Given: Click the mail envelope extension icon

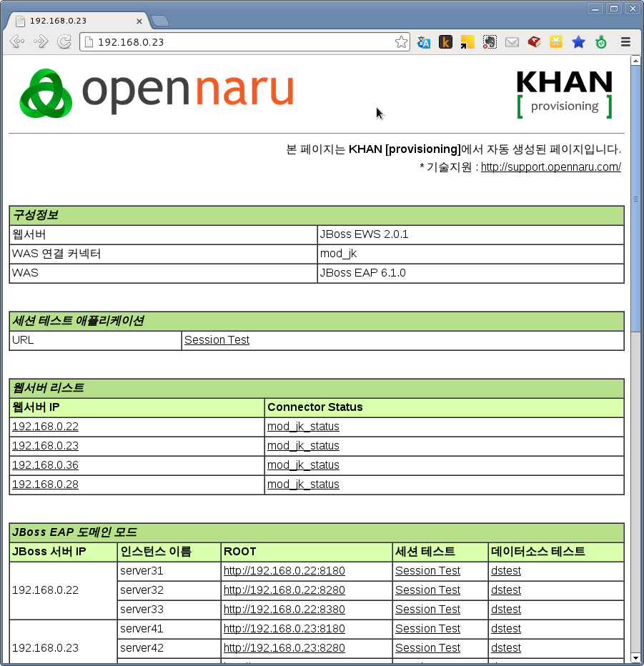Looking at the screenshot, I should [x=512, y=42].
